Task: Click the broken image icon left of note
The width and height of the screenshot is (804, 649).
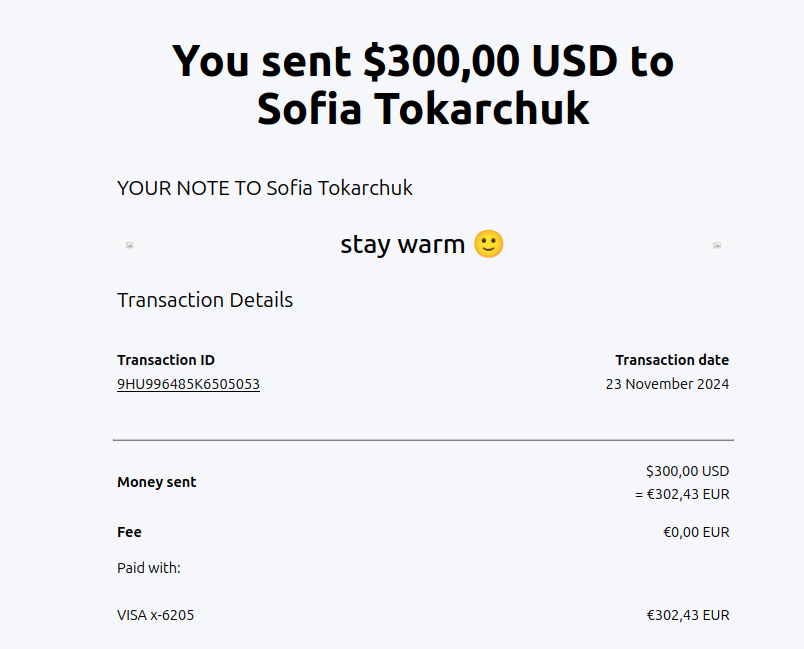Action: tap(129, 245)
